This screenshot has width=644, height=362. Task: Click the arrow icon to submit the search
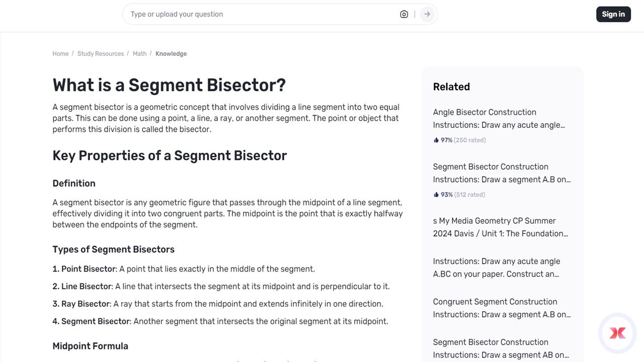(426, 14)
